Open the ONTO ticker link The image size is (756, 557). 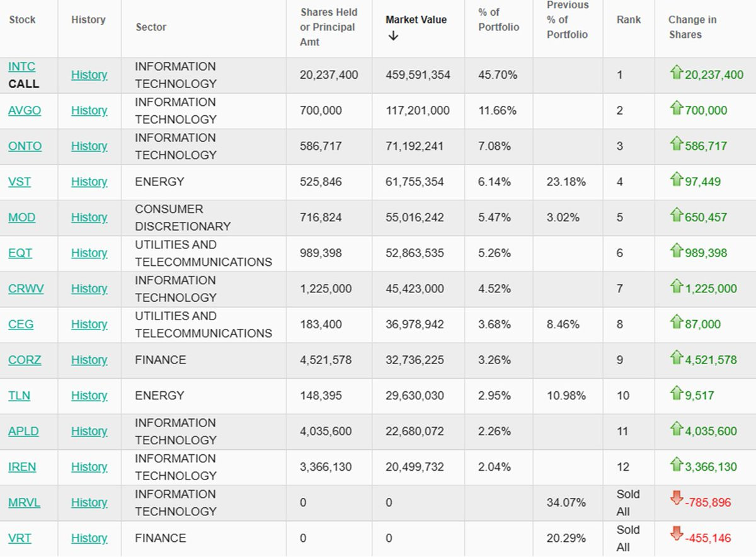(x=25, y=146)
